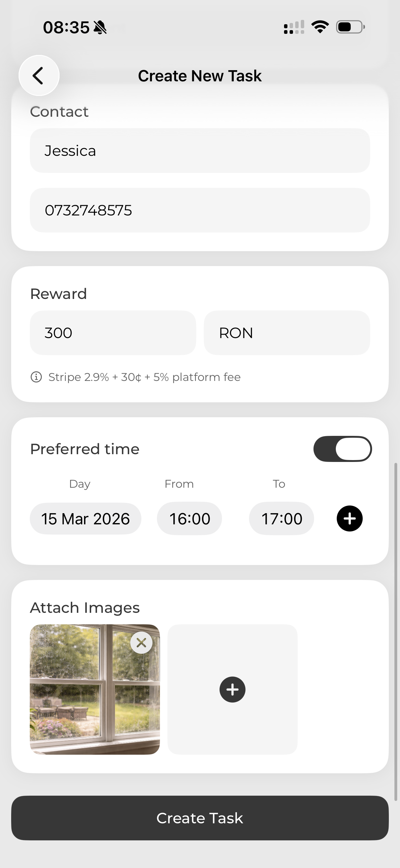Remove the attached window image
This screenshot has width=400, height=868.
pyautogui.click(x=141, y=643)
